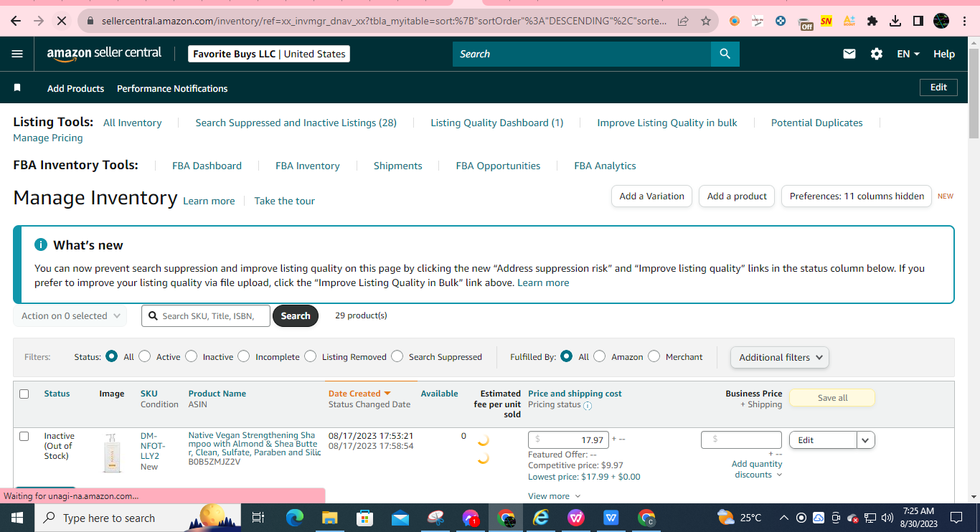Select the Status 'All' radio button

[x=111, y=356]
